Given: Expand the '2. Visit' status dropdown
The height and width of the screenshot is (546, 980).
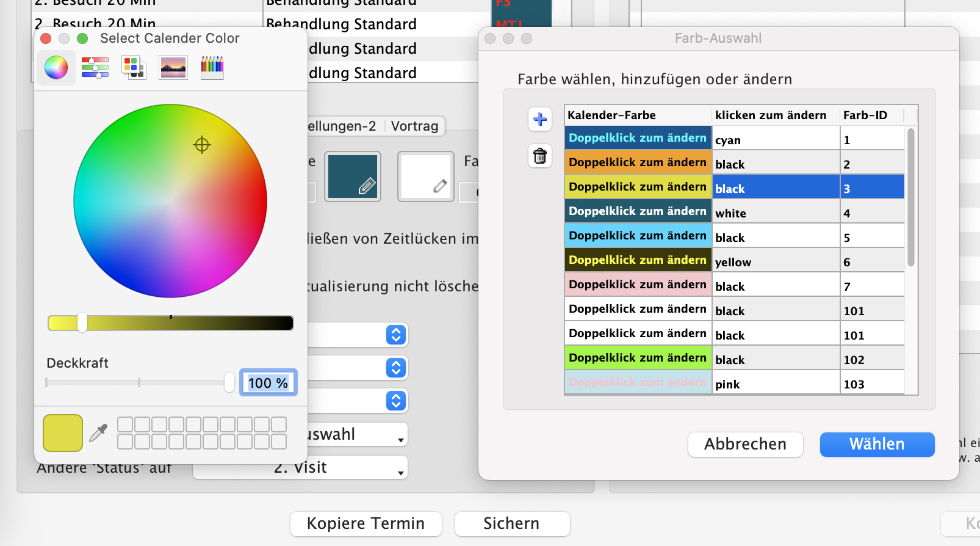Looking at the screenshot, I should point(300,468).
